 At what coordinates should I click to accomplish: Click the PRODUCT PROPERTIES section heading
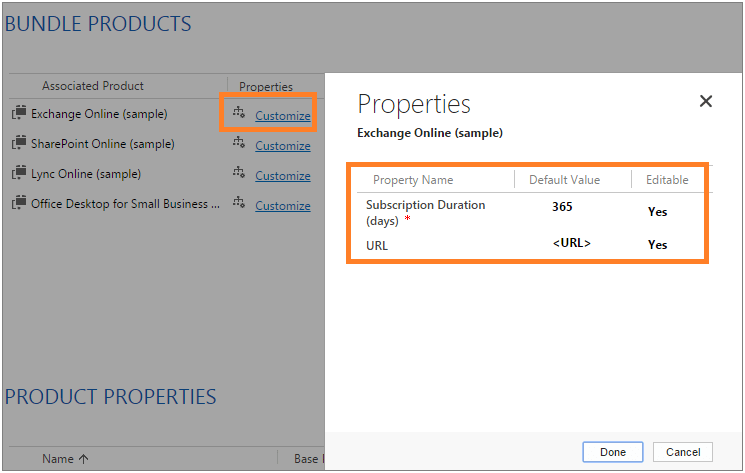coord(110,397)
